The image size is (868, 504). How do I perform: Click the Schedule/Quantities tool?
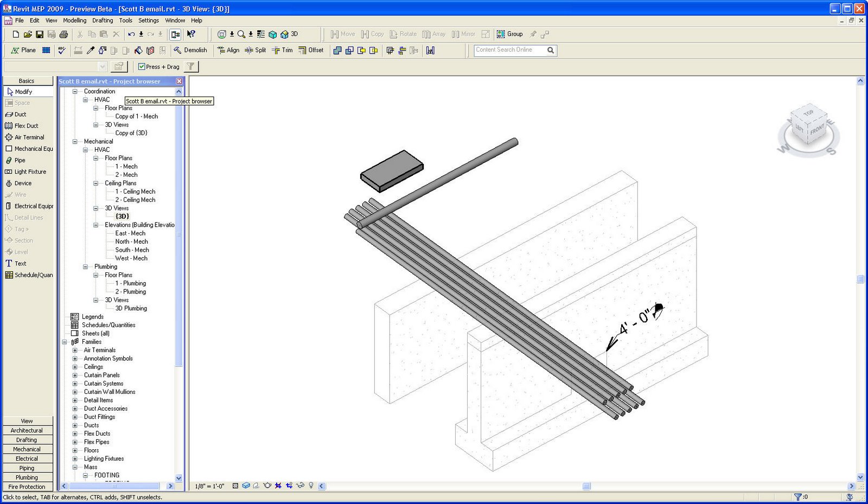(29, 275)
